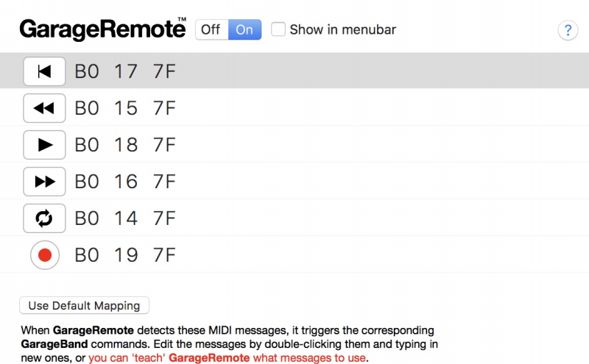Select the B0 17 7F message row
The width and height of the screenshot is (589, 364).
click(x=125, y=71)
